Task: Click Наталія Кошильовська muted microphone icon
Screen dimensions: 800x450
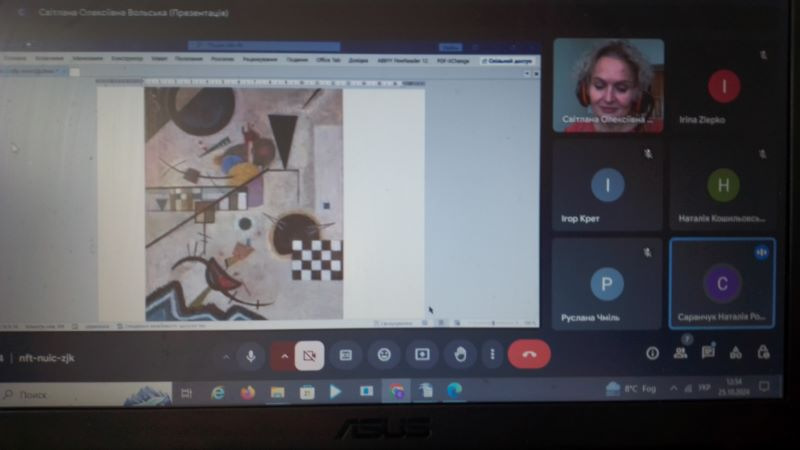Action: 762,154
